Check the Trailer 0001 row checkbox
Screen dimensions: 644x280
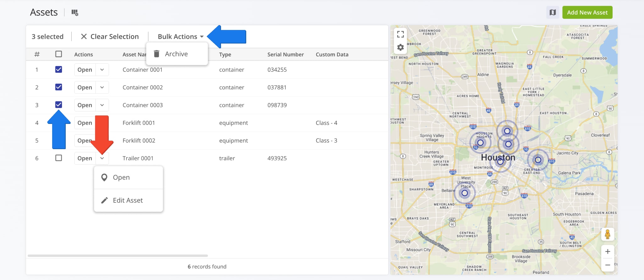[58, 158]
